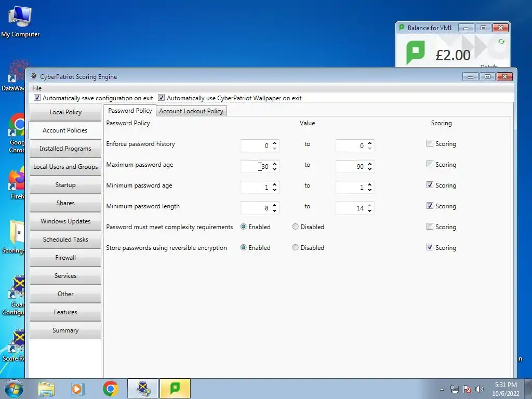Decrease Minimum password length upper value
This screenshot has height=399, width=532.
(x=369, y=210)
